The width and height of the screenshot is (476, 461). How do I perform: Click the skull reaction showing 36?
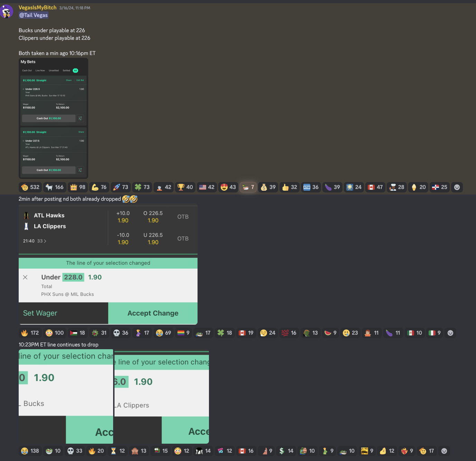pos(121,333)
